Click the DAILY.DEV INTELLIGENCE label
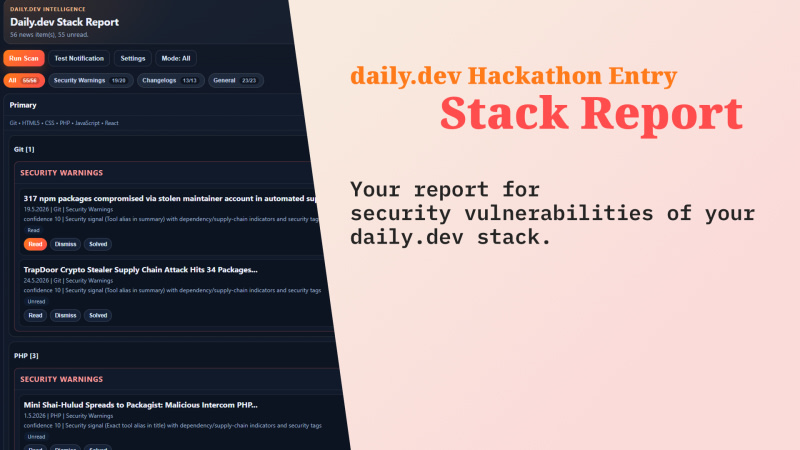 coord(48,9)
